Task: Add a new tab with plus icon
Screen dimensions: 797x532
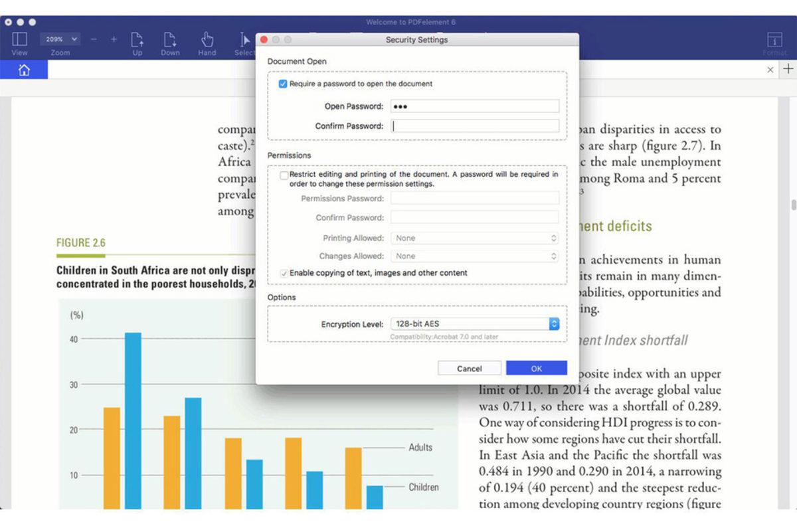Action: point(788,69)
